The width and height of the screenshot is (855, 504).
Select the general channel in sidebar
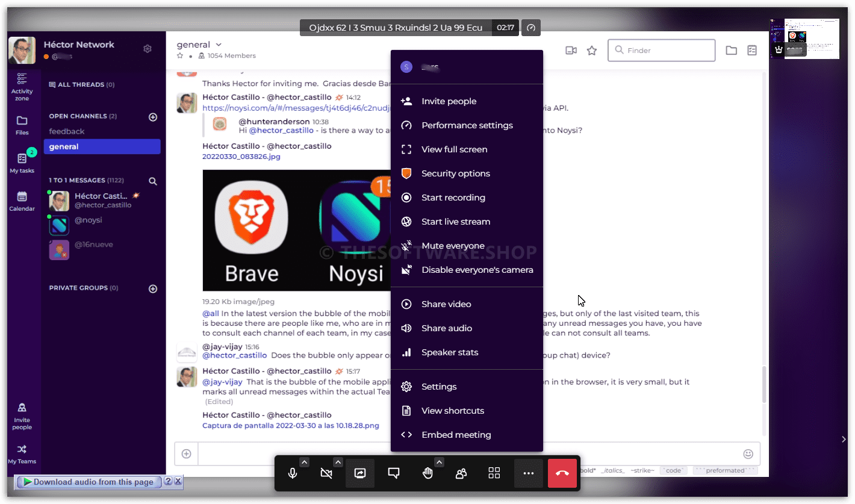coord(102,146)
